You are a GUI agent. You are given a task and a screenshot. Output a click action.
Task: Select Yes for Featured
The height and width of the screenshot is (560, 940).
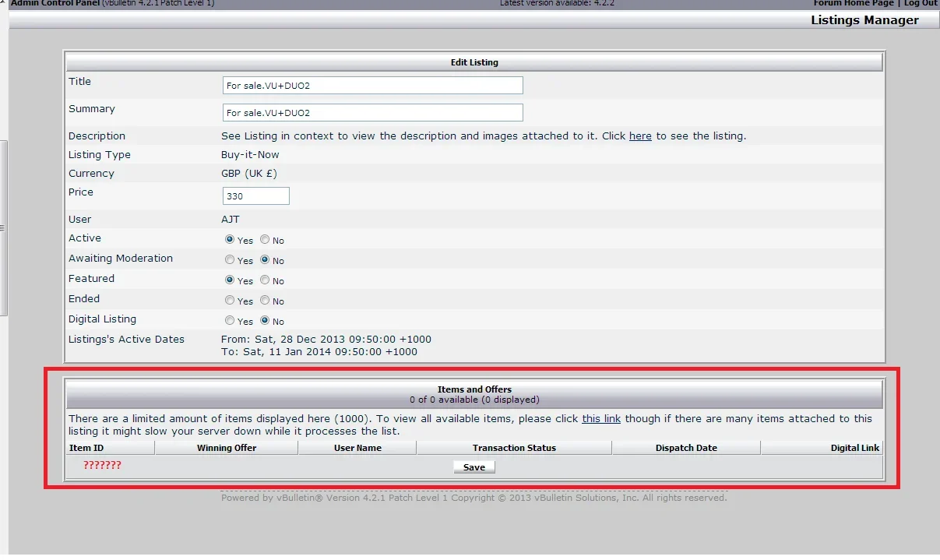[230, 280]
